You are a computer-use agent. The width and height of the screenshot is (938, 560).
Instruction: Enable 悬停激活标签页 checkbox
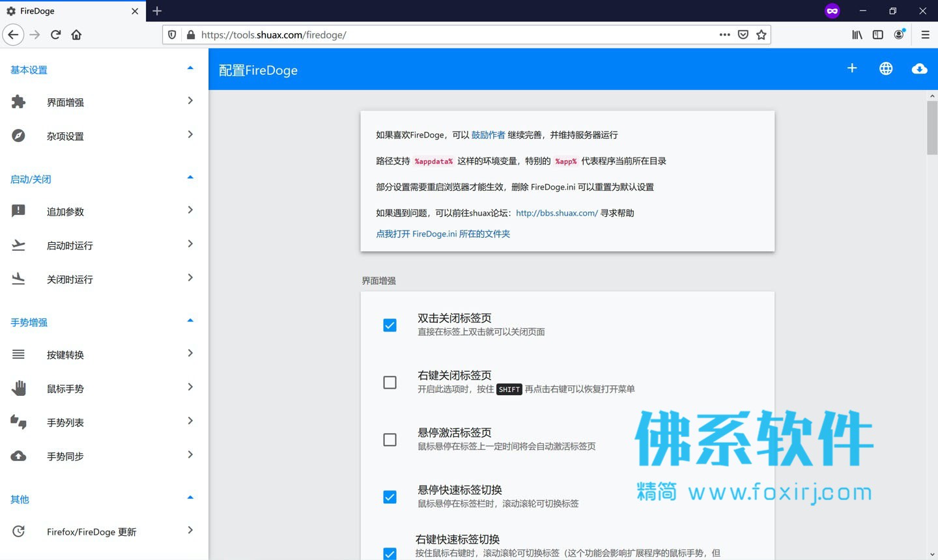[x=390, y=440]
